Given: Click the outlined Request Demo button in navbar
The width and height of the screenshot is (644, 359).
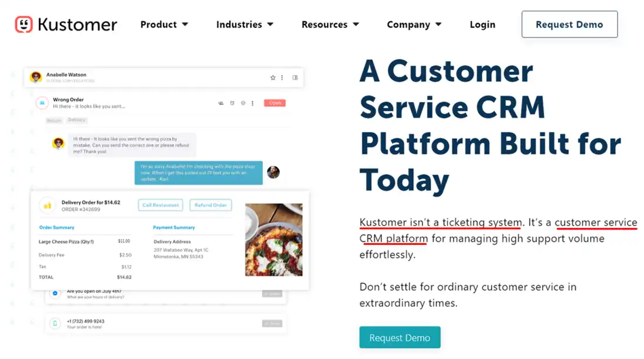Looking at the screenshot, I should click(x=570, y=24).
